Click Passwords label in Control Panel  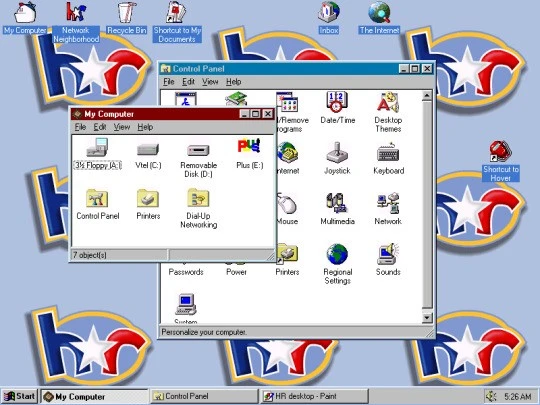point(186,272)
